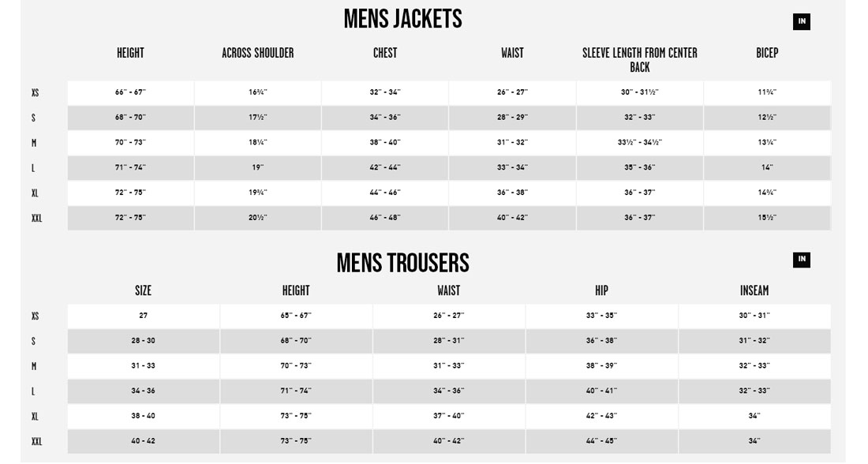Click the HIP column header
868x464 pixels.
point(601,290)
